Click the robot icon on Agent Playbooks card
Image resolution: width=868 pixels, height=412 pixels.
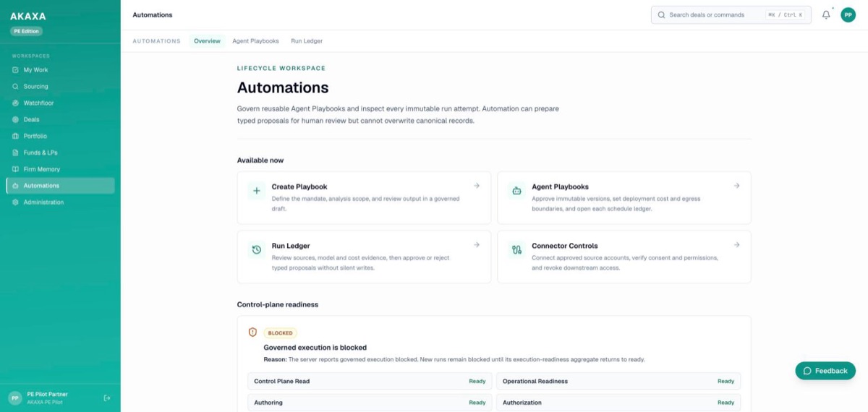click(x=516, y=192)
